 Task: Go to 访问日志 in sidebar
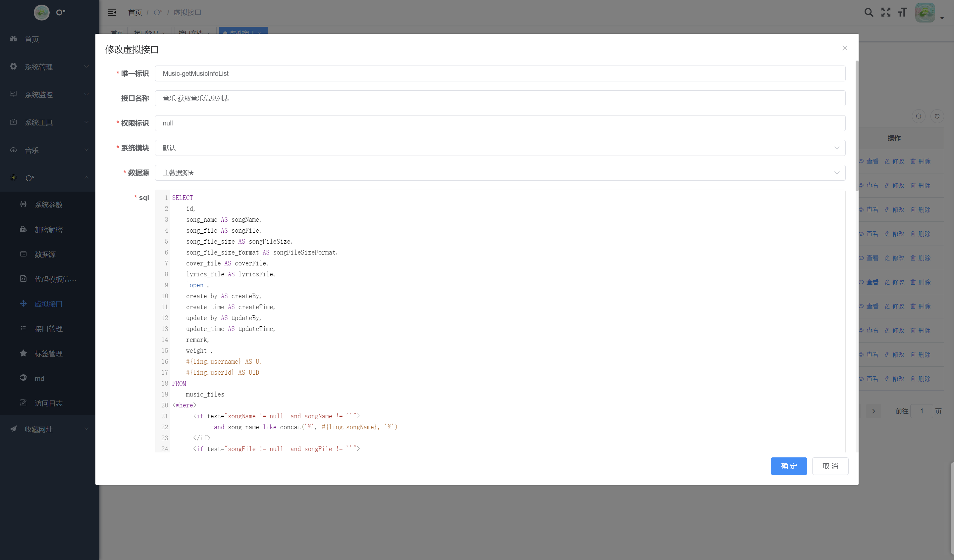coord(48,403)
